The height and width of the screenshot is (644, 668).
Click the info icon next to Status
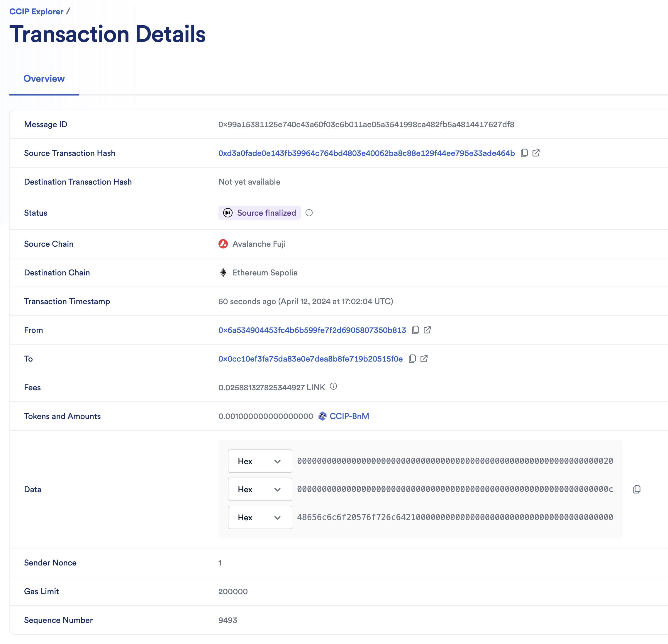tap(309, 212)
